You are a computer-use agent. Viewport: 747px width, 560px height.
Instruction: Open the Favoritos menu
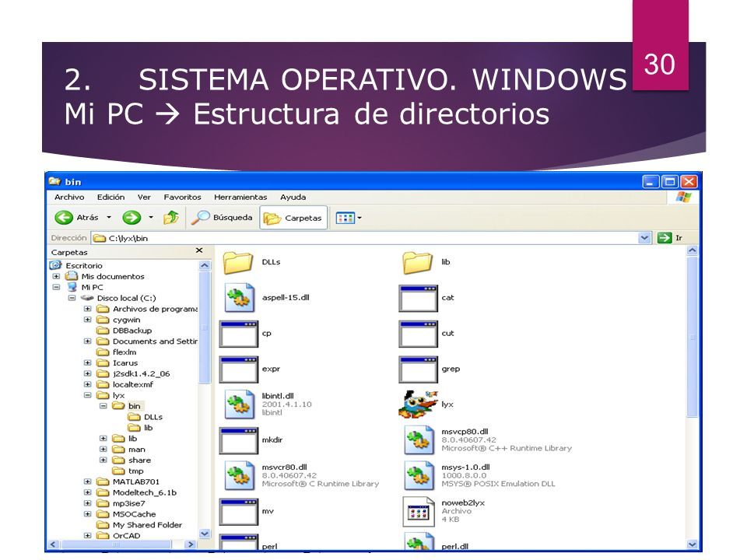coord(182,197)
